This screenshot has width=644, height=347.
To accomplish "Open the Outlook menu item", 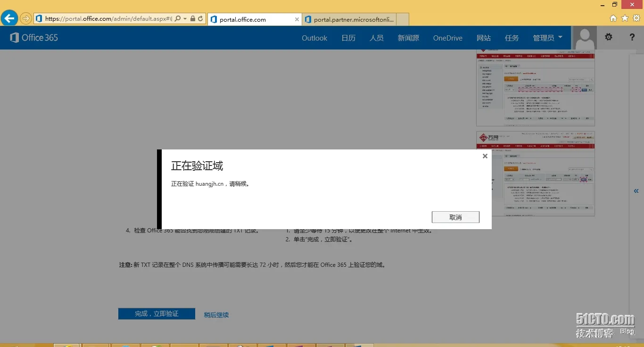I will coord(314,38).
